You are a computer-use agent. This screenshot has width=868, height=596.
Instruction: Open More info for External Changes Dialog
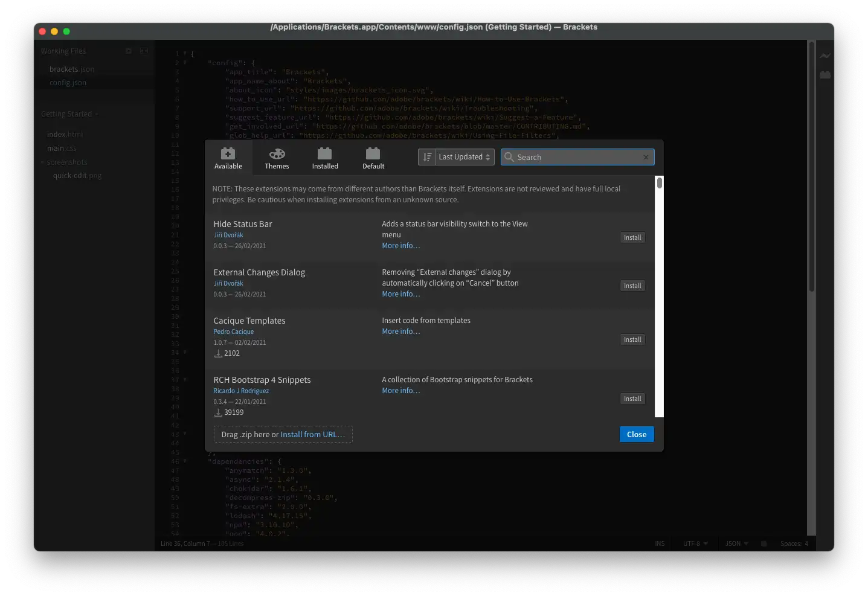pos(401,294)
